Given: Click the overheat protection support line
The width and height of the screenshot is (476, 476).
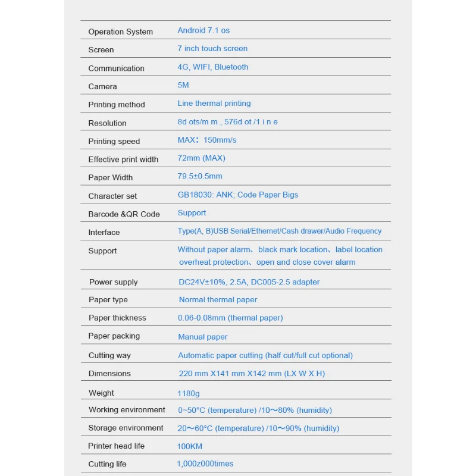Looking at the screenshot, I should (267, 262).
